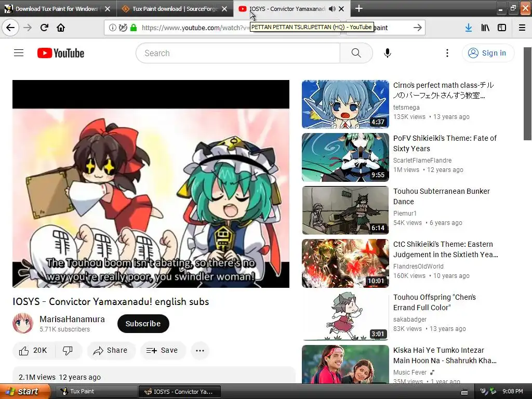
Task: Click the Sign in button
Action: click(x=488, y=53)
